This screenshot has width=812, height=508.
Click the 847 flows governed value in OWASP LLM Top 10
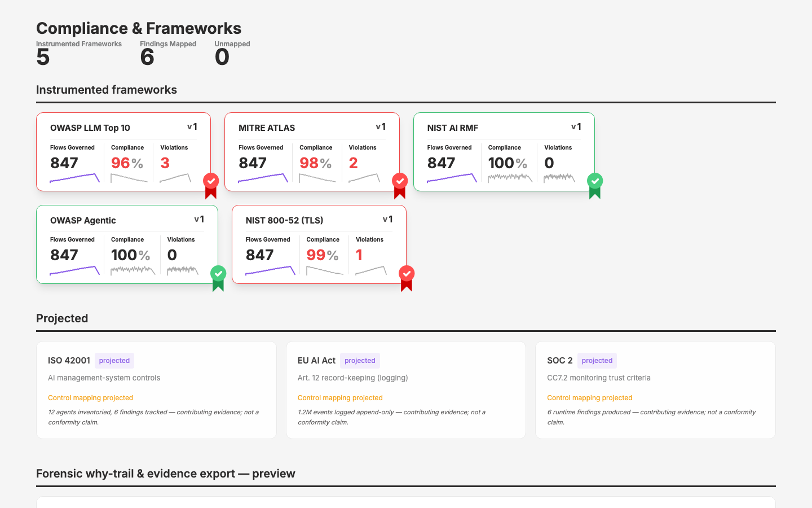(64, 163)
